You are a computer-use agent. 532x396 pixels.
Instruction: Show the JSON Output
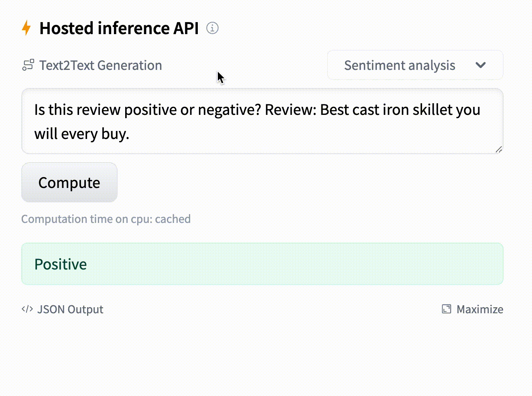point(70,309)
